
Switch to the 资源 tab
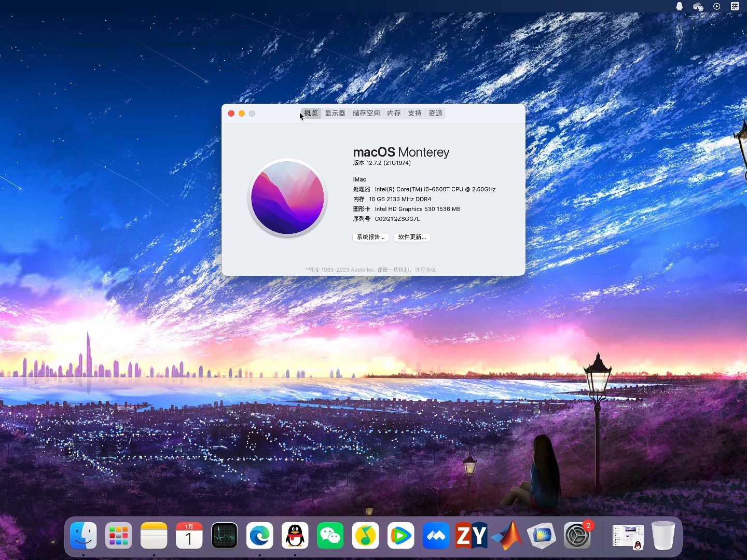click(x=435, y=113)
